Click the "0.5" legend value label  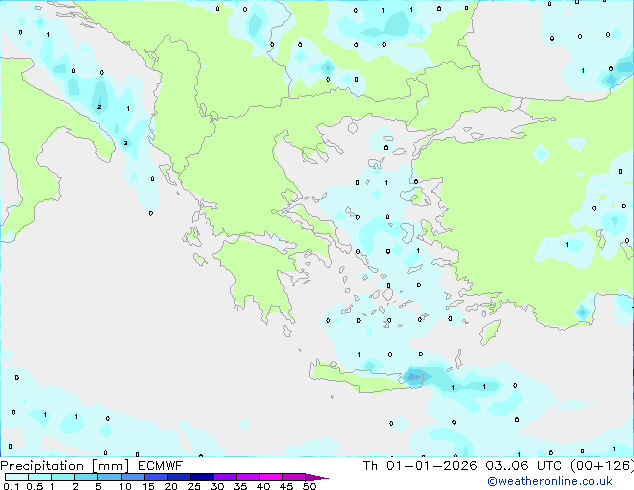click(x=35, y=486)
